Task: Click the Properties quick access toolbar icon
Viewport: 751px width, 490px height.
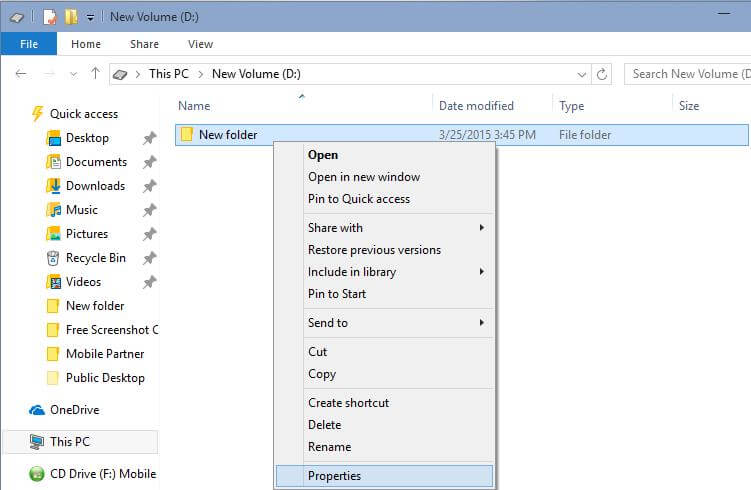Action: [49, 17]
